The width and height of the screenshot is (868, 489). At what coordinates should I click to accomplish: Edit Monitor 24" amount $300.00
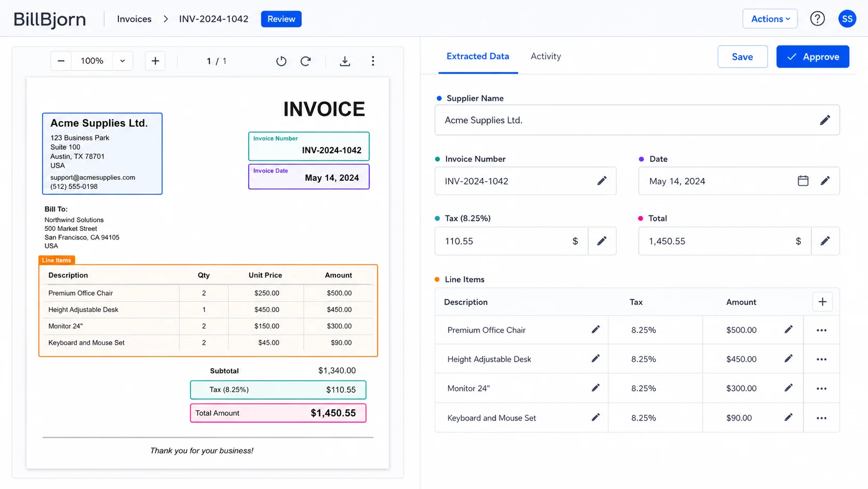[789, 388]
